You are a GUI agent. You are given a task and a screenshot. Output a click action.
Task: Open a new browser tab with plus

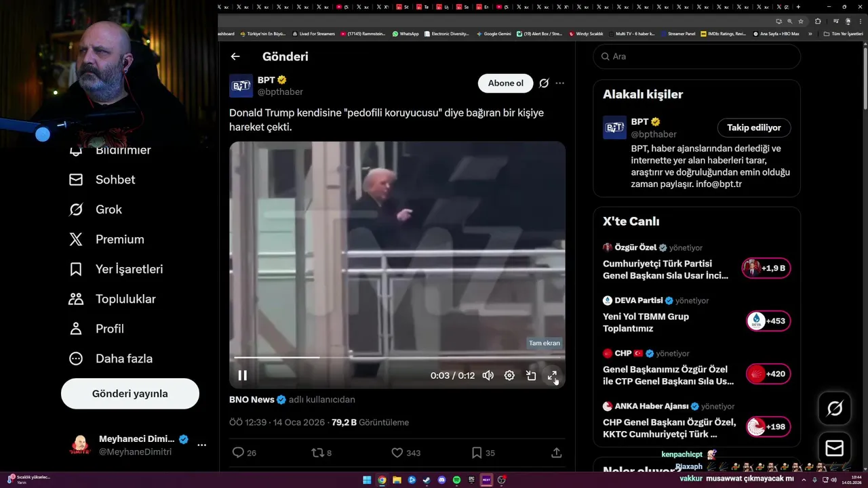click(x=798, y=7)
